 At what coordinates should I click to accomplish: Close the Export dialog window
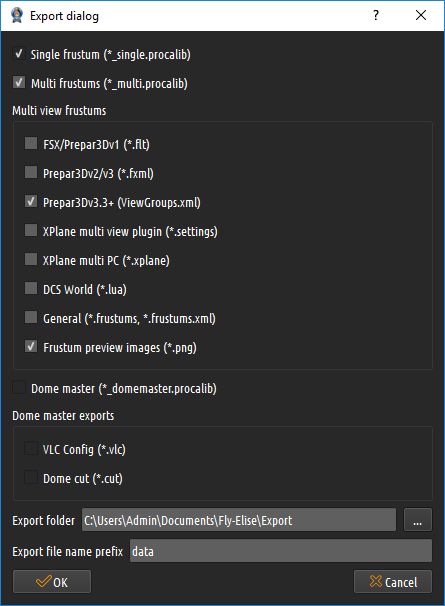click(x=421, y=15)
